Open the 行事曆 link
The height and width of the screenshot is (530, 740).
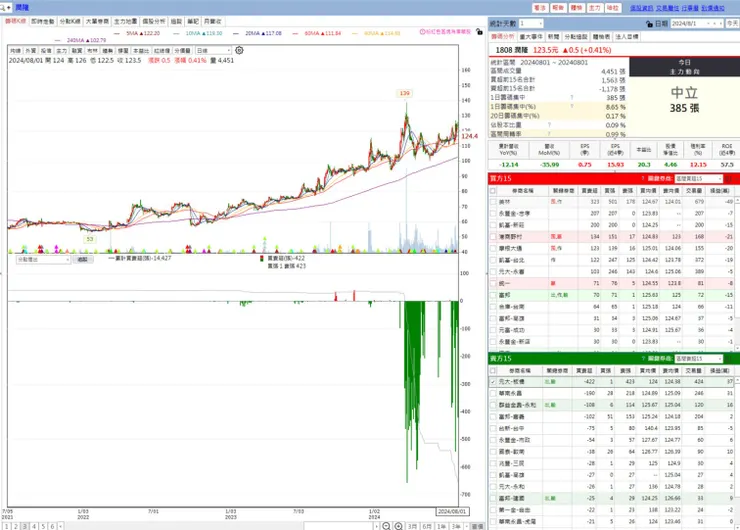click(690, 8)
